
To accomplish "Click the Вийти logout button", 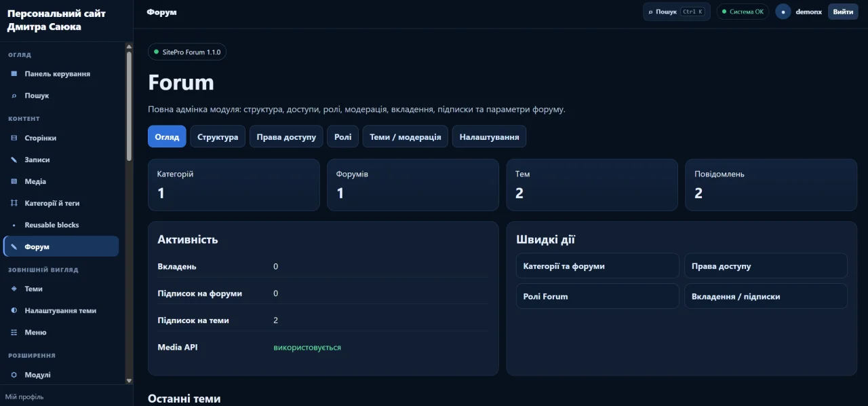I will pos(843,12).
